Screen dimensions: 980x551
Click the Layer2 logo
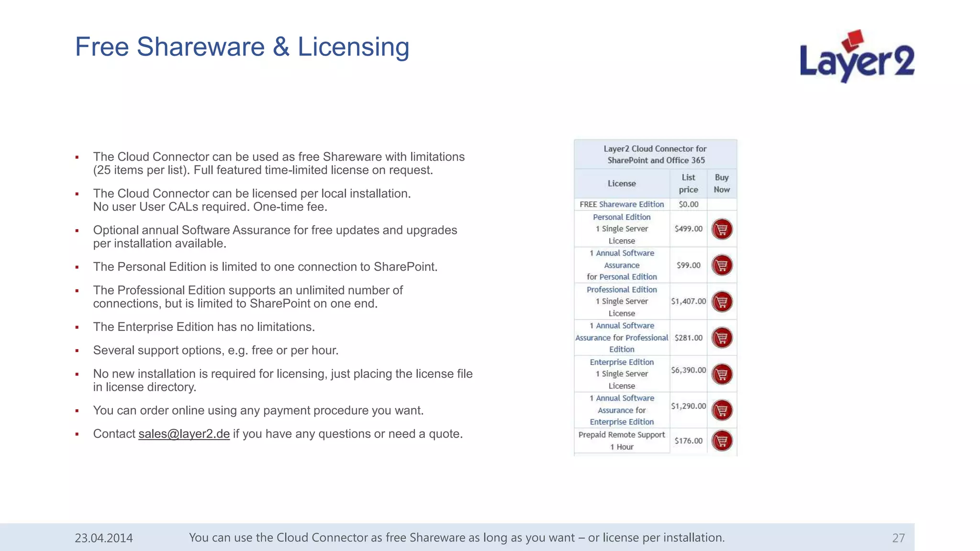(x=857, y=56)
